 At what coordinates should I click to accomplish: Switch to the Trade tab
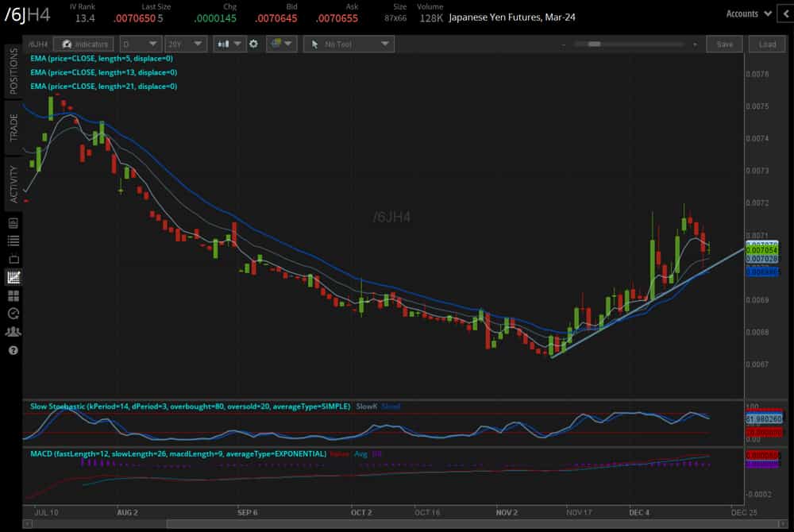pos(13,127)
